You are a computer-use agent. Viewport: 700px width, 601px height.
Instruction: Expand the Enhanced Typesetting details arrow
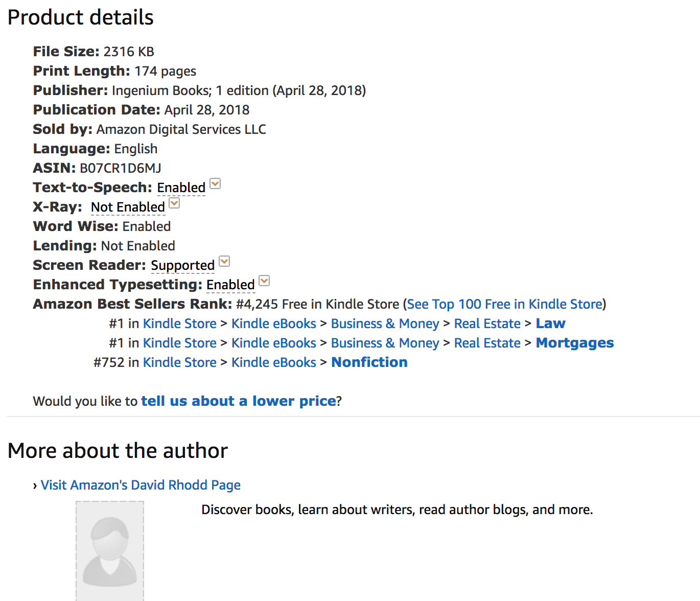264,281
